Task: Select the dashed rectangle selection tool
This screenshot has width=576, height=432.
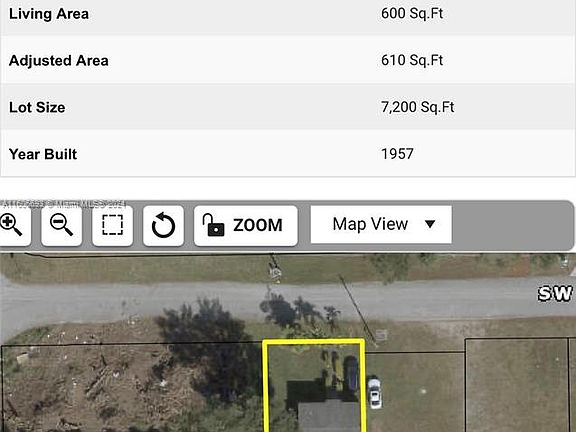Action: (112, 225)
